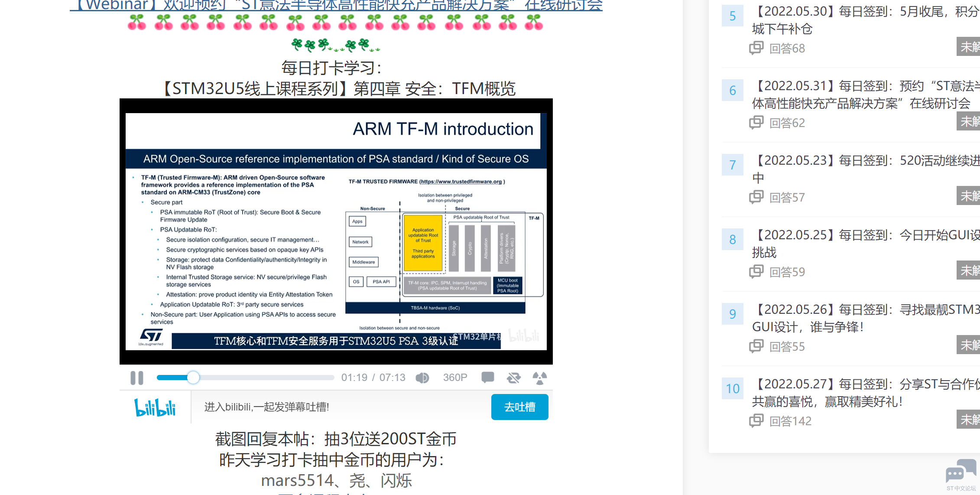Click the text 截图回复本帖:抽3位送200ST金币
Viewport: 980px width, 495px height.
336,439
